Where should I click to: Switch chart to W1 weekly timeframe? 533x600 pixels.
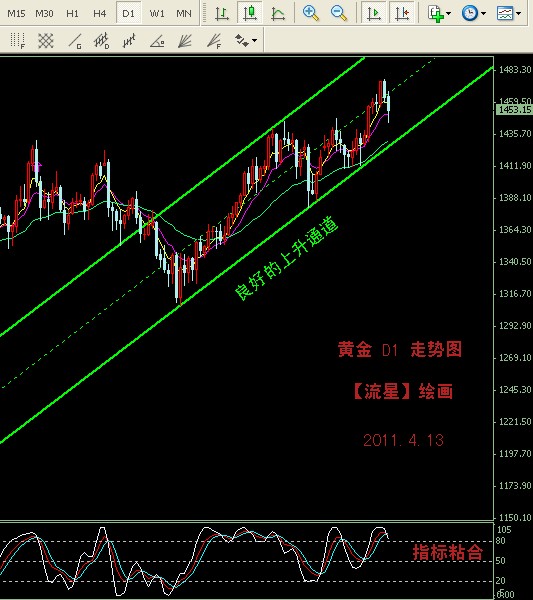pos(157,13)
